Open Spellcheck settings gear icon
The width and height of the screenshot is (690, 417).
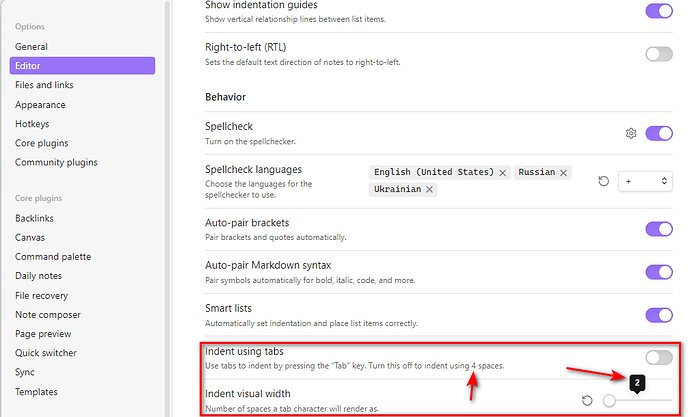[631, 134]
